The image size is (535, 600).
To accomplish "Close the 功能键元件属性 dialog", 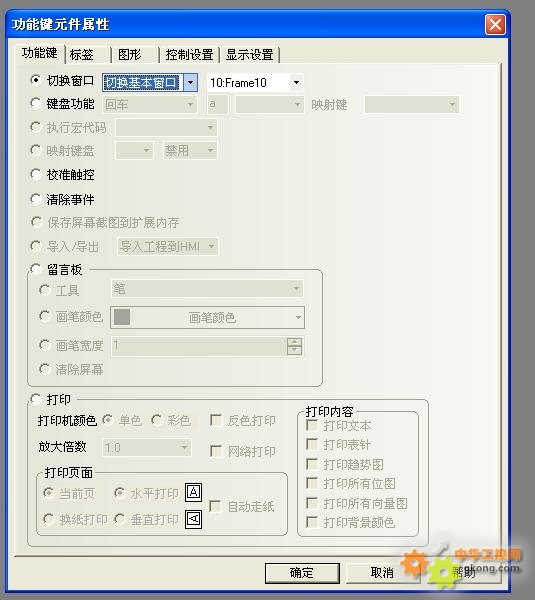I will [495, 25].
